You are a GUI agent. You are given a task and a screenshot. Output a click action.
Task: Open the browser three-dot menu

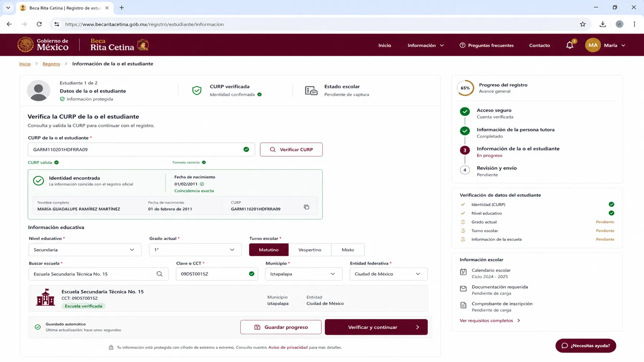634,24
